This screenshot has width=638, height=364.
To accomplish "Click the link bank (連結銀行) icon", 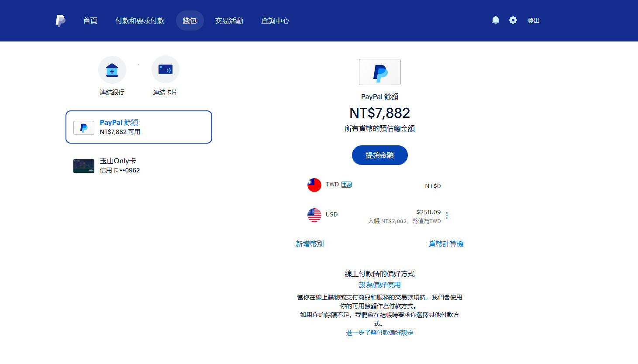I will (x=112, y=70).
